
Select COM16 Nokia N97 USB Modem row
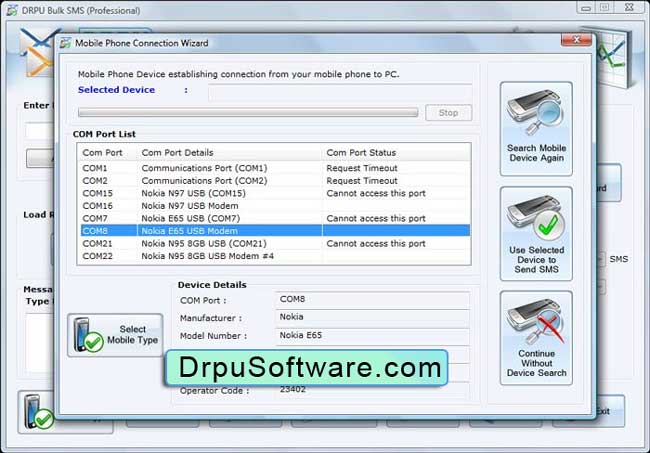pyautogui.click(x=275, y=206)
